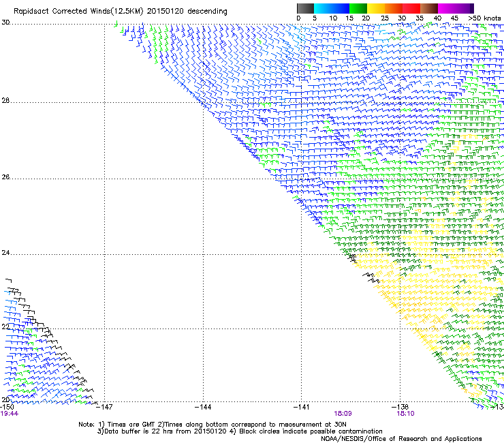The image size is (504, 443).
Task: Click the latitude label '24' on left axis
Action: click(x=5, y=253)
